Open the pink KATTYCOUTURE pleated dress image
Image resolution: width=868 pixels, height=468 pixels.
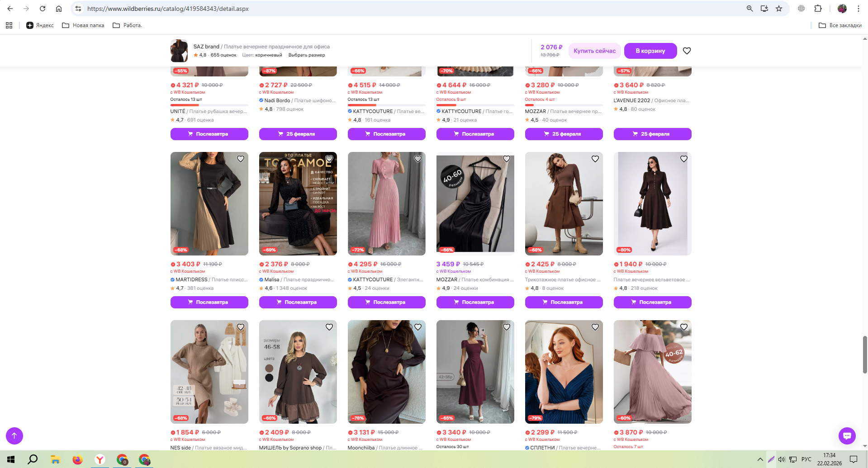click(386, 203)
